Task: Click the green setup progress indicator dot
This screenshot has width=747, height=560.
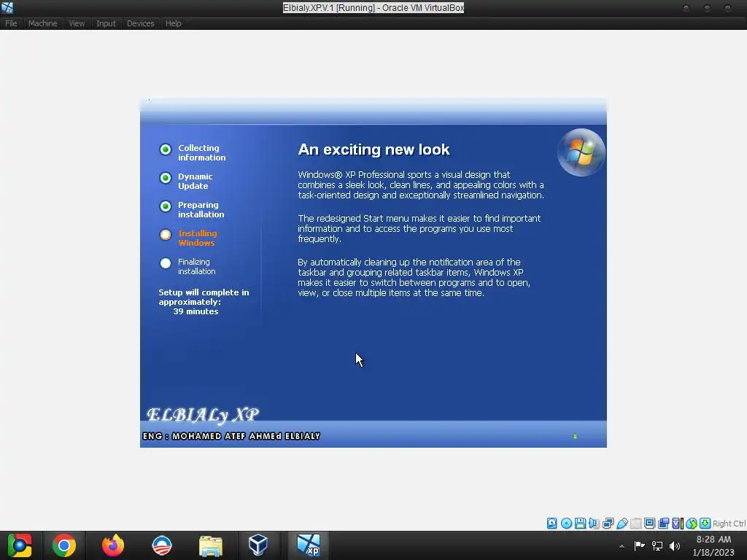Action: tap(575, 436)
